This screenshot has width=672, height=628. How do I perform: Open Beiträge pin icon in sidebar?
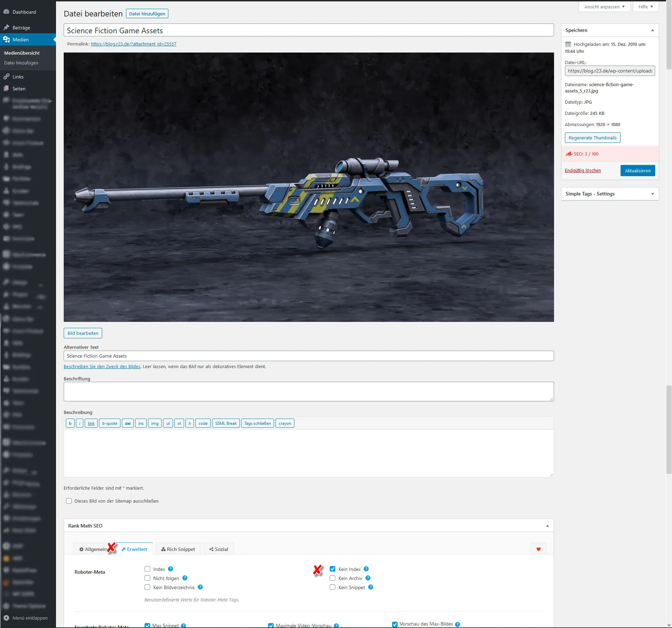[x=6, y=27]
